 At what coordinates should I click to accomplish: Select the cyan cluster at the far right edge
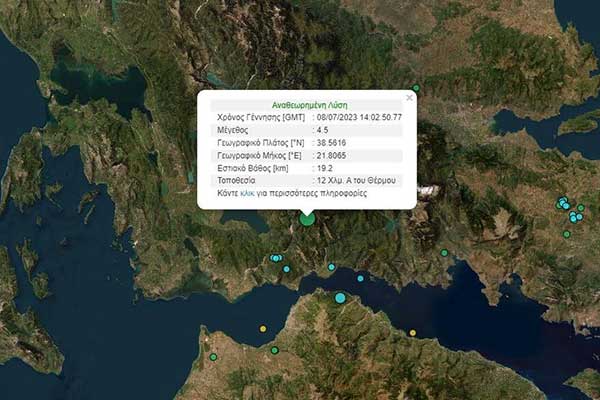coord(569,209)
